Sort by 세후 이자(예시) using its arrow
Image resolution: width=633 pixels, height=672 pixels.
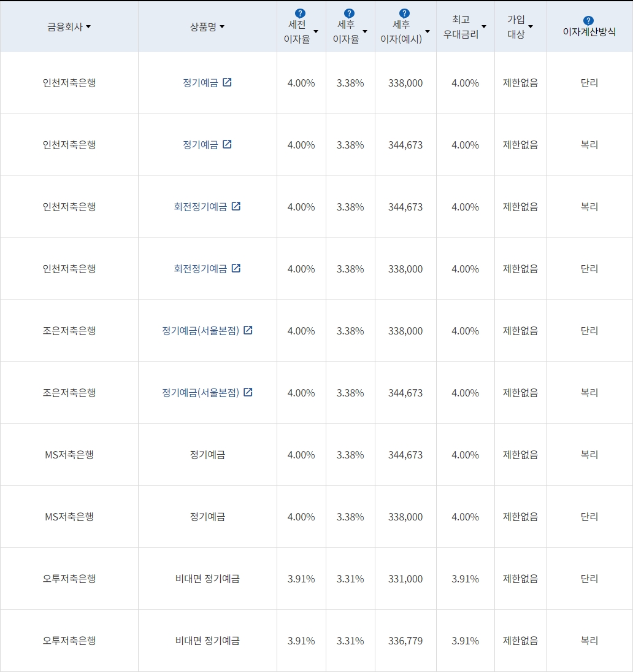pos(428,32)
